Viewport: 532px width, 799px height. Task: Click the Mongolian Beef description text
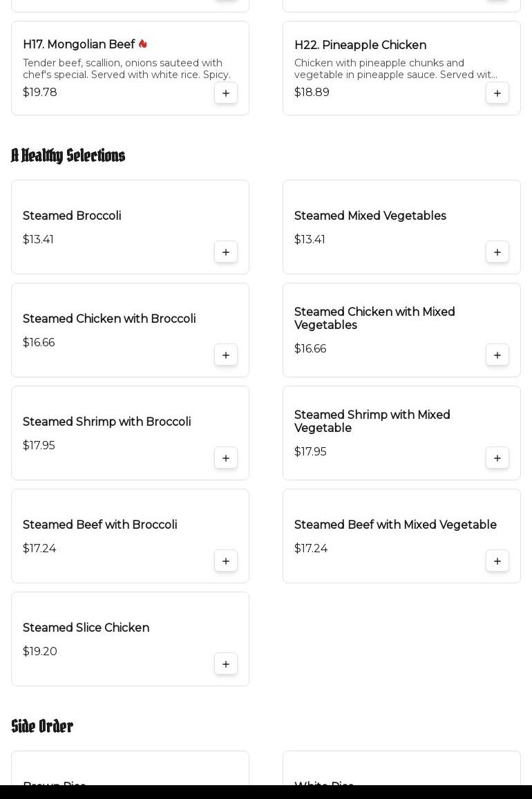[126, 68]
